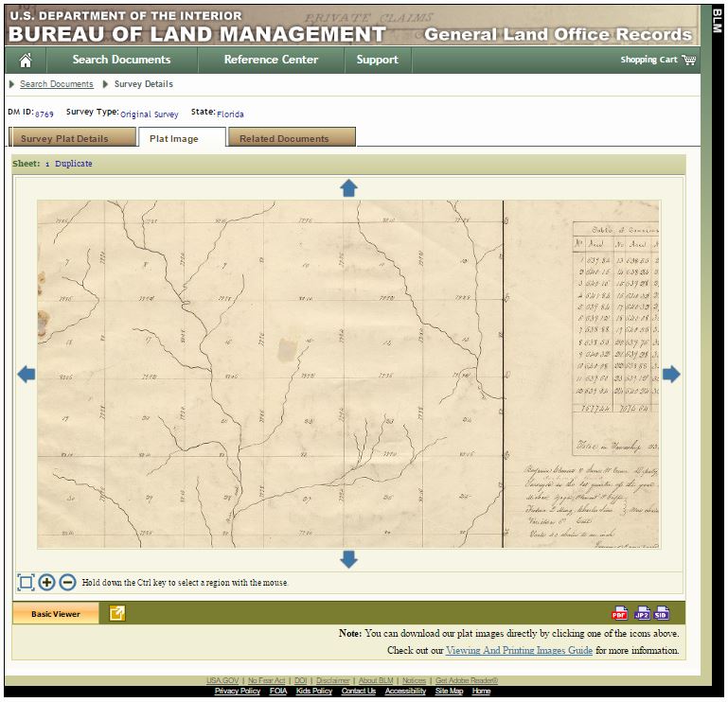728x702 pixels.
Task: Open Notices footer link
Action: pyautogui.click(x=414, y=680)
